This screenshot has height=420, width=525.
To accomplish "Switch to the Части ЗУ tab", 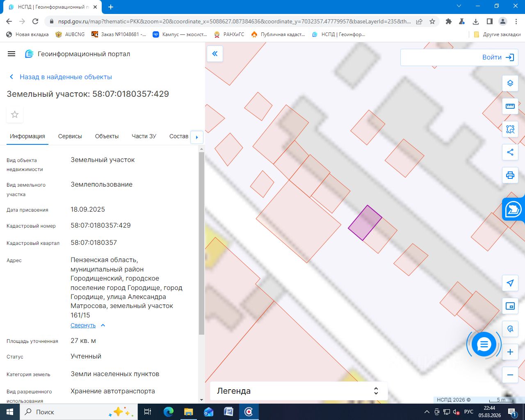I will click(144, 136).
